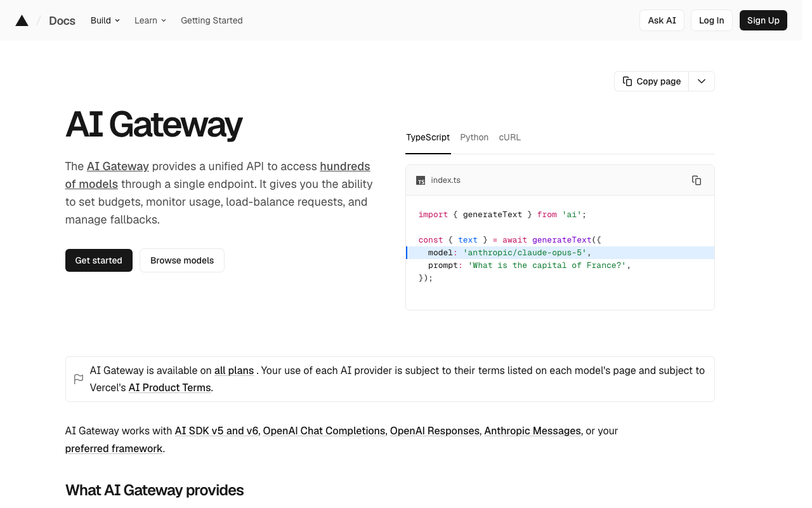Image resolution: width=812 pixels, height=508 pixels.
Task: Click the highlighted 'anthropic/claude-opus-5' model string
Action: [x=525, y=253]
